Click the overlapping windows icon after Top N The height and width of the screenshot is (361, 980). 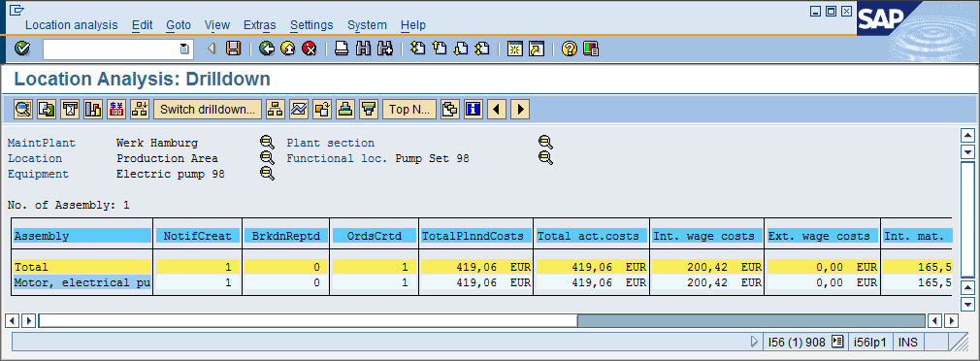pos(449,110)
